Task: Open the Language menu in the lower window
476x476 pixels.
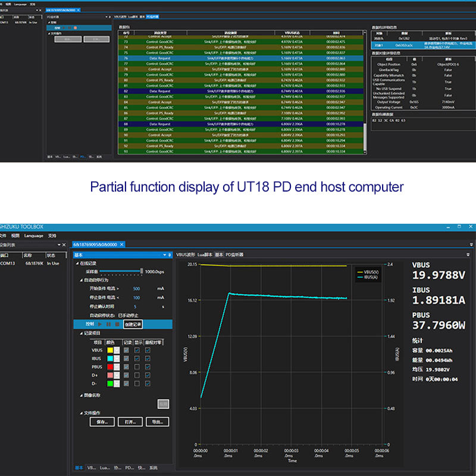Action: point(33,236)
